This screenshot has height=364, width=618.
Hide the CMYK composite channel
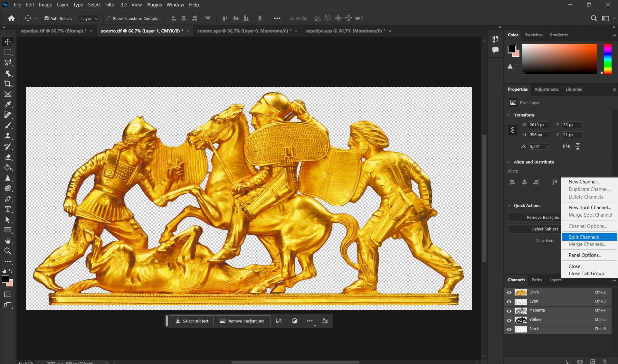(x=509, y=293)
